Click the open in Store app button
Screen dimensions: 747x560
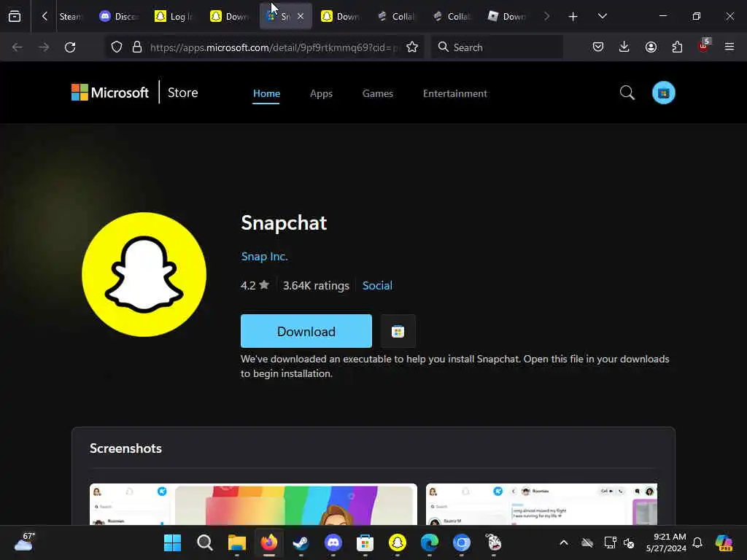point(398,331)
